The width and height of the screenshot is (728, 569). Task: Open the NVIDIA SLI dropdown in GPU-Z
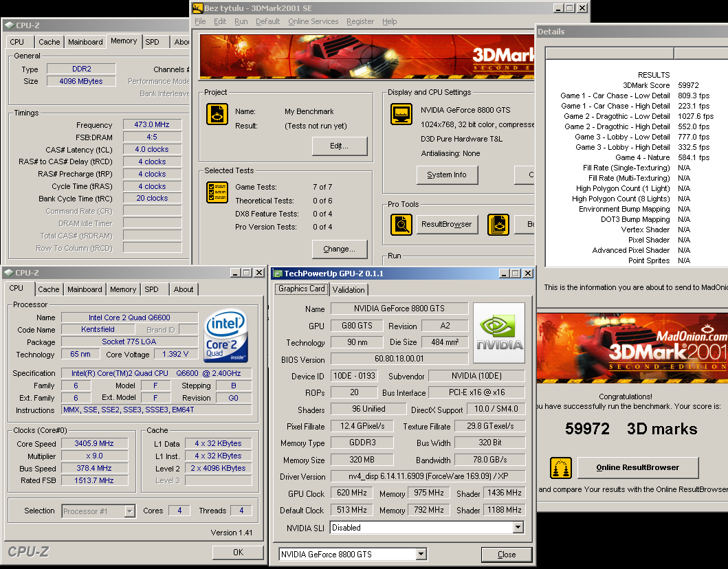coord(518,527)
